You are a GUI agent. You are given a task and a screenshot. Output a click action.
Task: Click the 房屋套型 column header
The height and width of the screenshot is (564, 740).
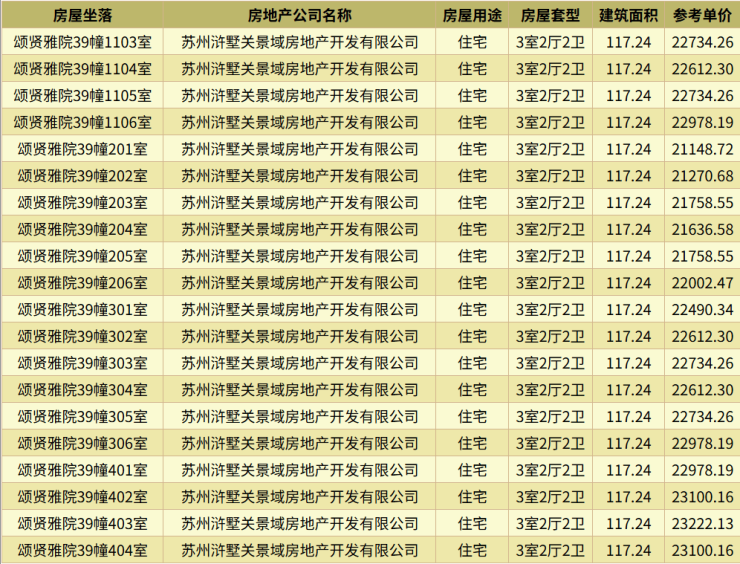(x=550, y=16)
